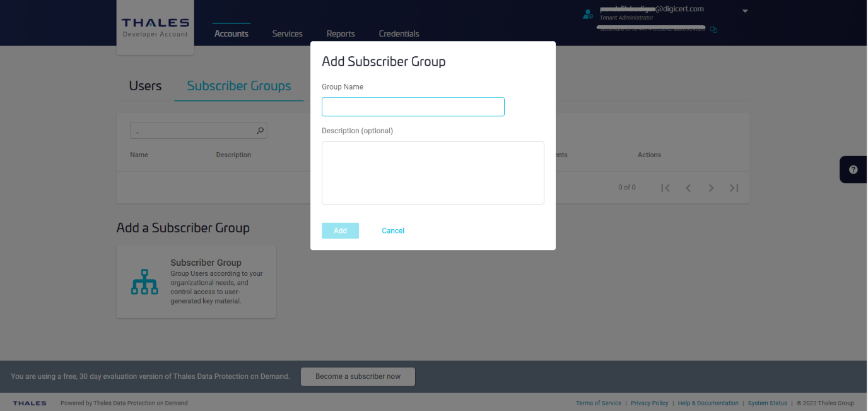868x411 pixels.
Task: Open the help question mark widget
Action: (x=853, y=170)
